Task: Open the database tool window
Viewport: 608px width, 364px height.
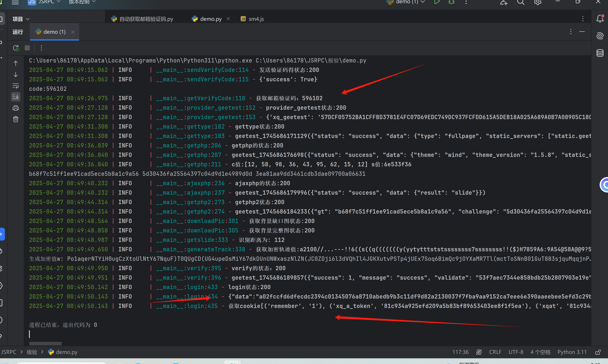Action: click(600, 53)
